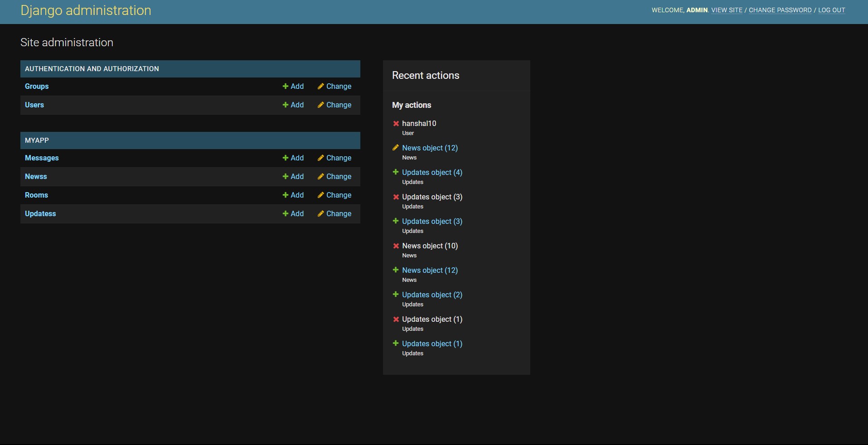
Task: Click the Recent actions heading
Action: [x=426, y=75]
